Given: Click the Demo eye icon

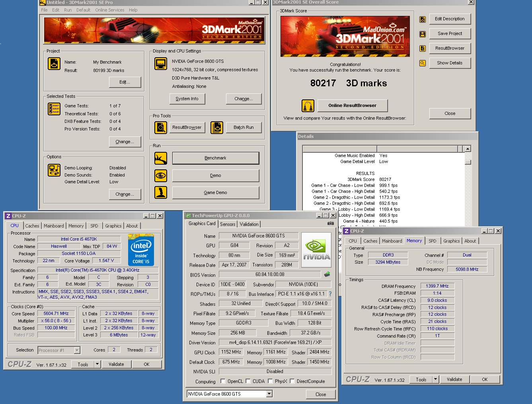Looking at the screenshot, I should (161, 175).
